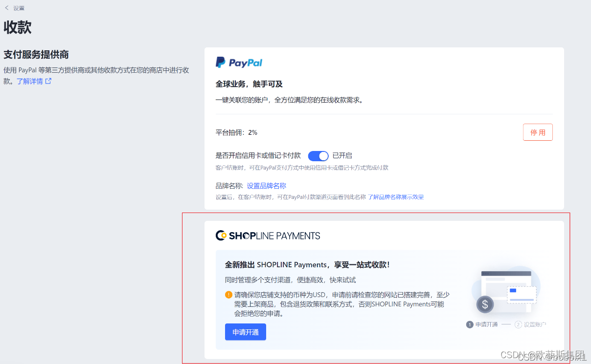Viewport: 591px width, 364px height.
Task: Click the 平台抽佣: 2% text
Action: (236, 132)
